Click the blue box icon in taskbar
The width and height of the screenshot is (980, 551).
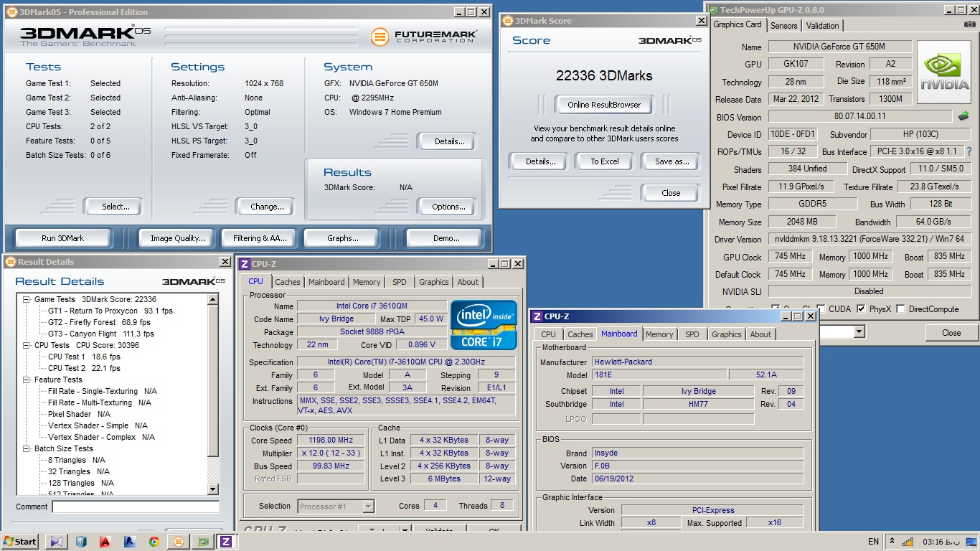point(81,542)
